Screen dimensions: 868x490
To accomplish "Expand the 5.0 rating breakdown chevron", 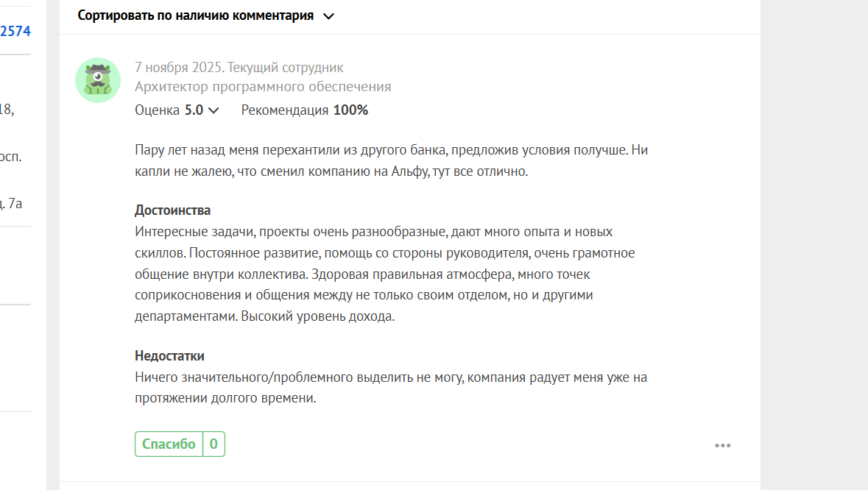I will pyautogui.click(x=214, y=110).
